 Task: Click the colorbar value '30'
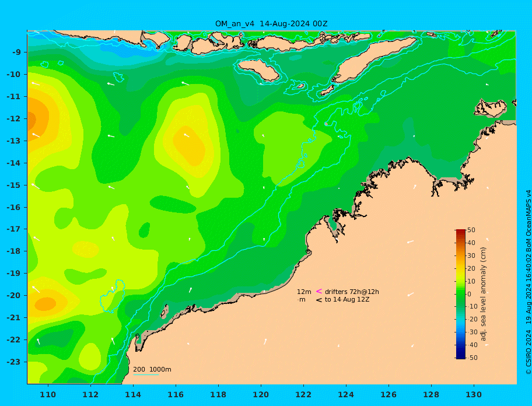click(x=471, y=256)
